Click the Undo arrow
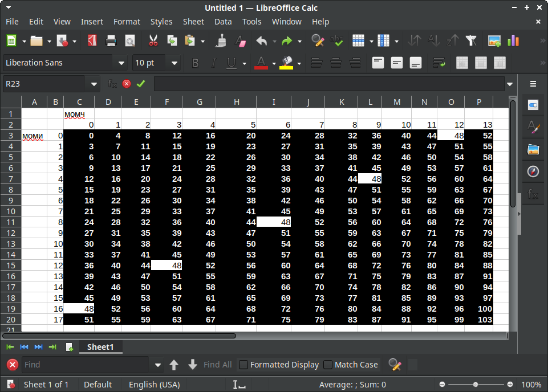This screenshot has height=392, width=548. [261, 41]
